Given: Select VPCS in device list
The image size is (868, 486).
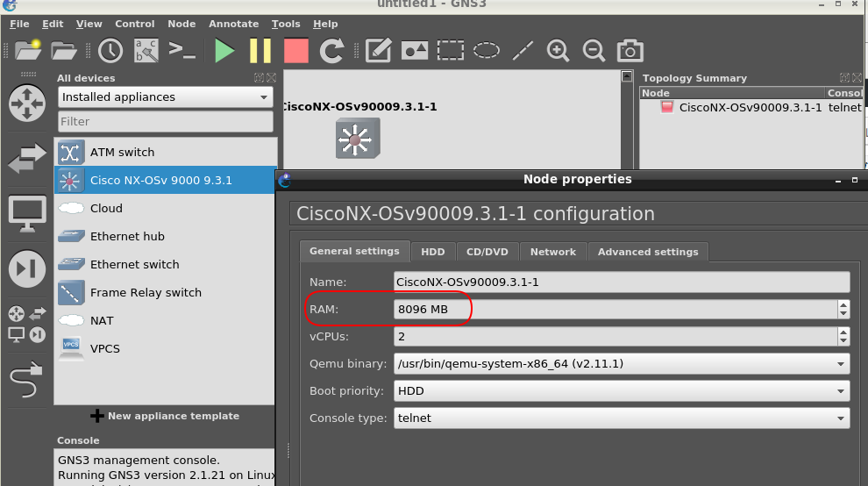Looking at the screenshot, I should tap(165, 348).
